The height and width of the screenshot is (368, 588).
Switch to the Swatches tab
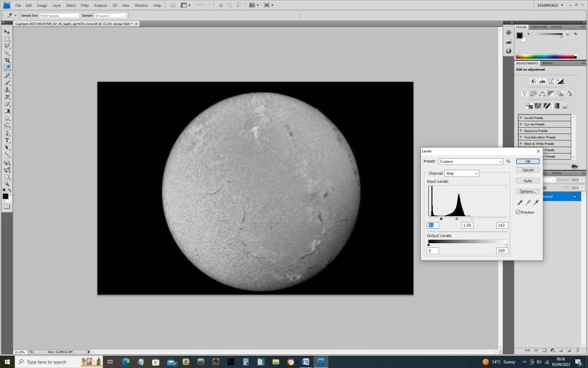539,27
